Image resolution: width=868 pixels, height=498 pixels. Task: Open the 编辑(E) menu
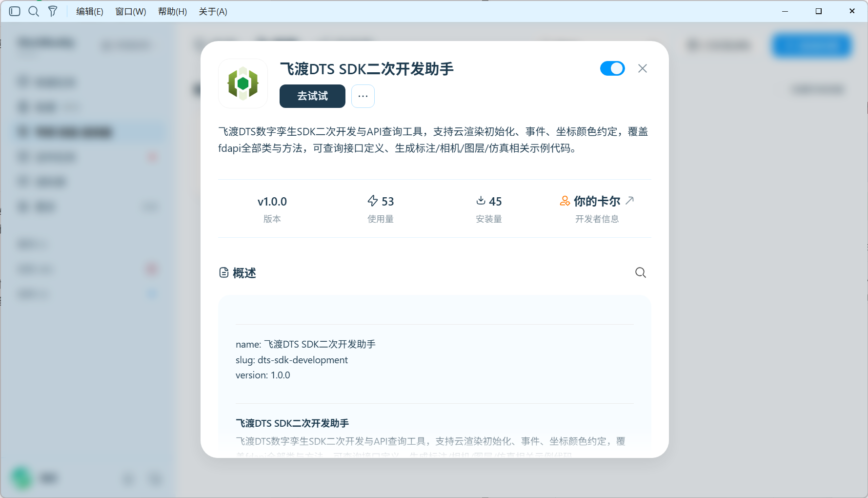point(90,11)
